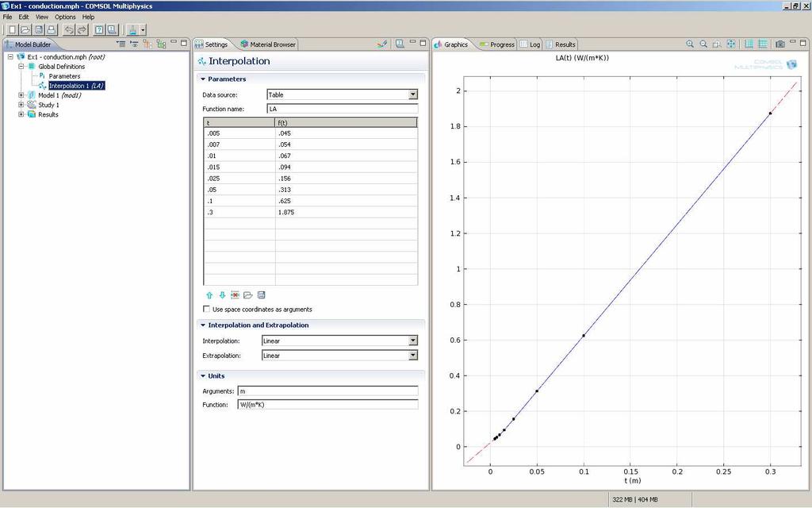
Task: Click the memory usage status 322 MB | 404 MB
Action: coord(635,499)
